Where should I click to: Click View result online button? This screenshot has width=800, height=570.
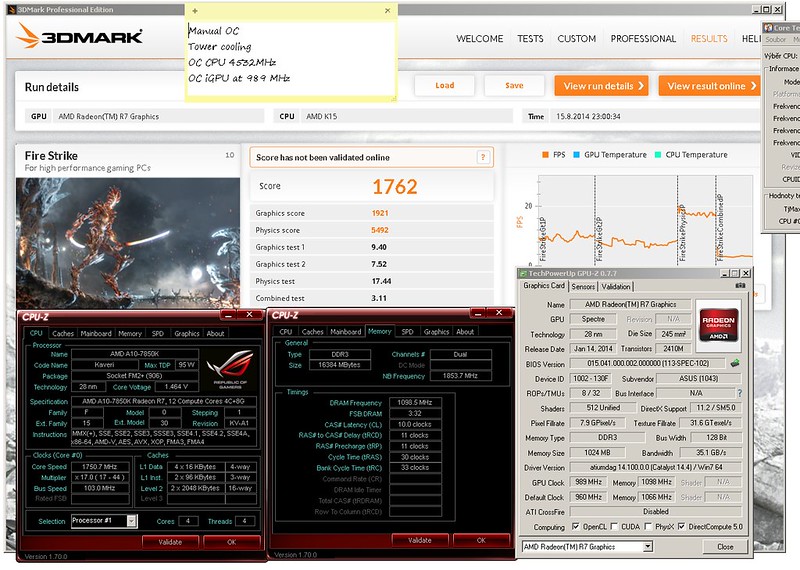pyautogui.click(x=710, y=86)
